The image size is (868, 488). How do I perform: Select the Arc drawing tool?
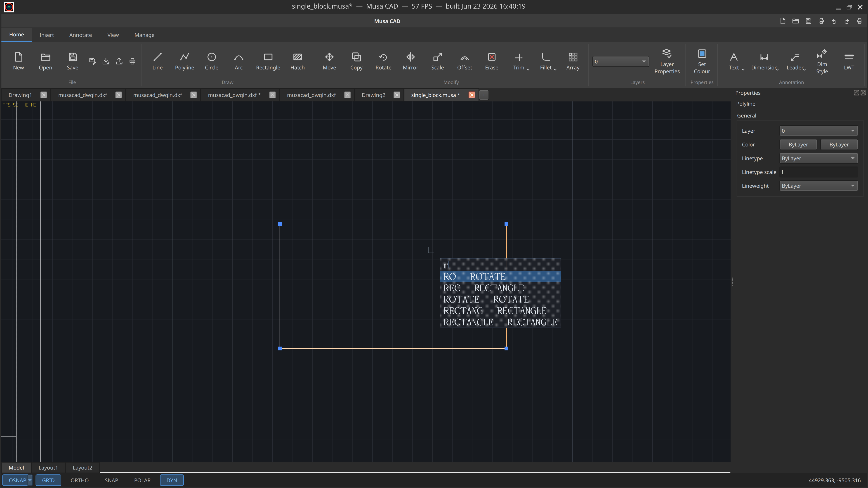click(x=238, y=61)
